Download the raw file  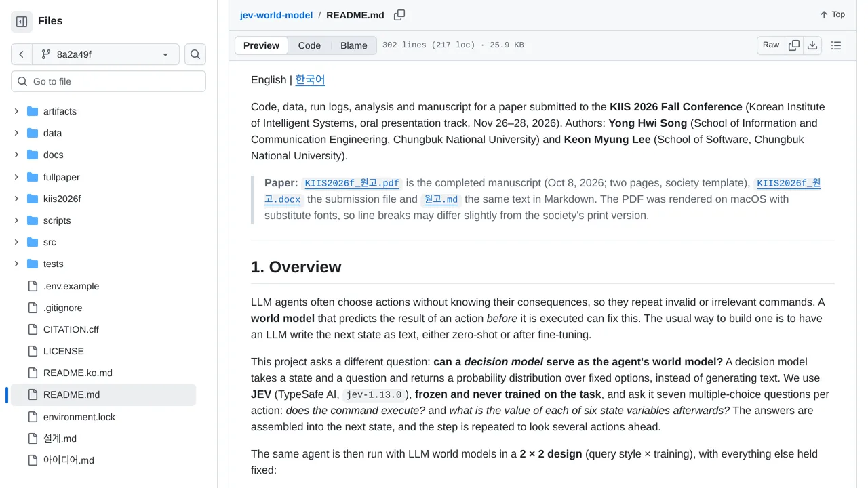(812, 45)
